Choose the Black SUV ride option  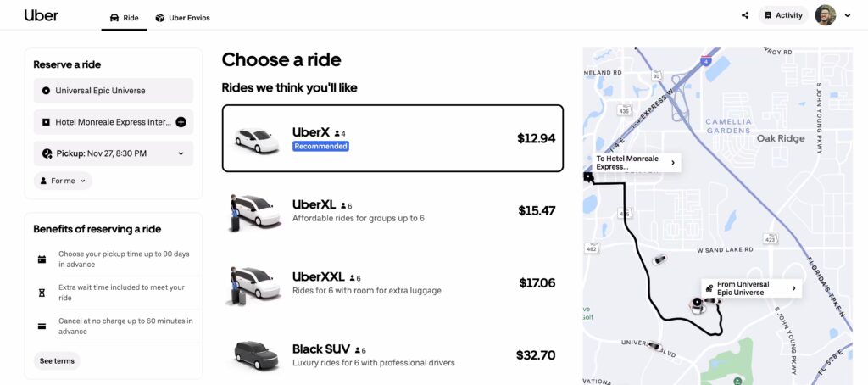tap(392, 354)
